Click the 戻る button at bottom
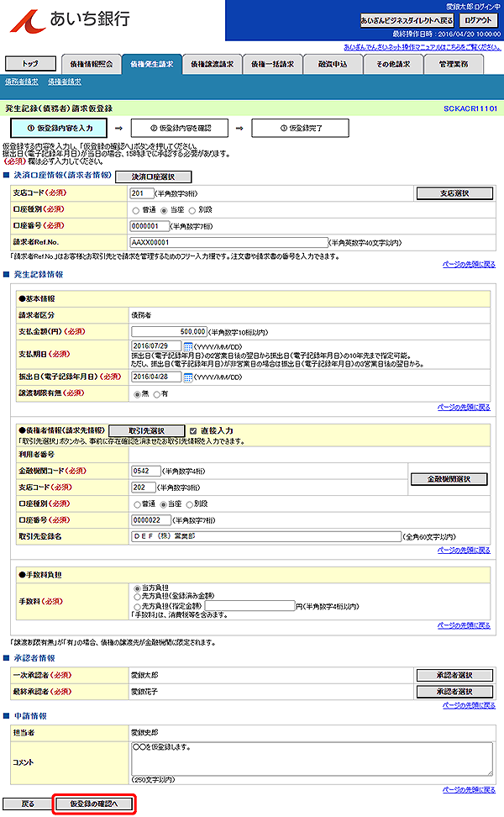This screenshot has height=817, width=504. (28, 804)
